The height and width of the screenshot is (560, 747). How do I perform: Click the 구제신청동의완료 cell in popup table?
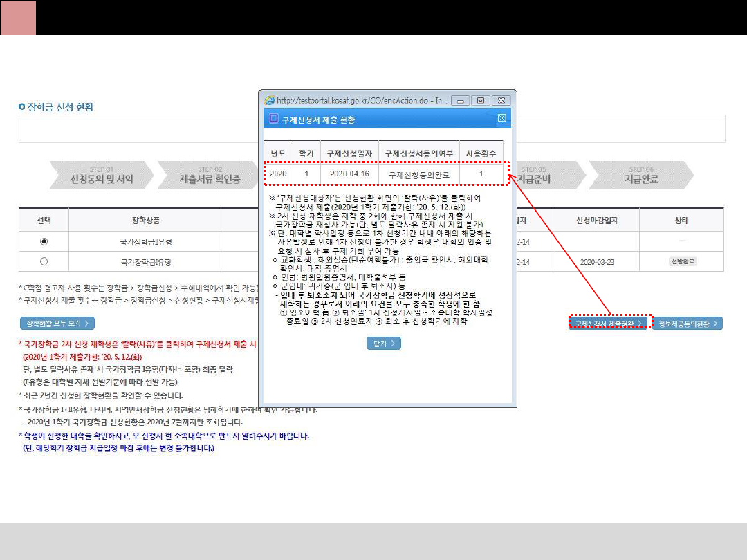pyautogui.click(x=418, y=175)
